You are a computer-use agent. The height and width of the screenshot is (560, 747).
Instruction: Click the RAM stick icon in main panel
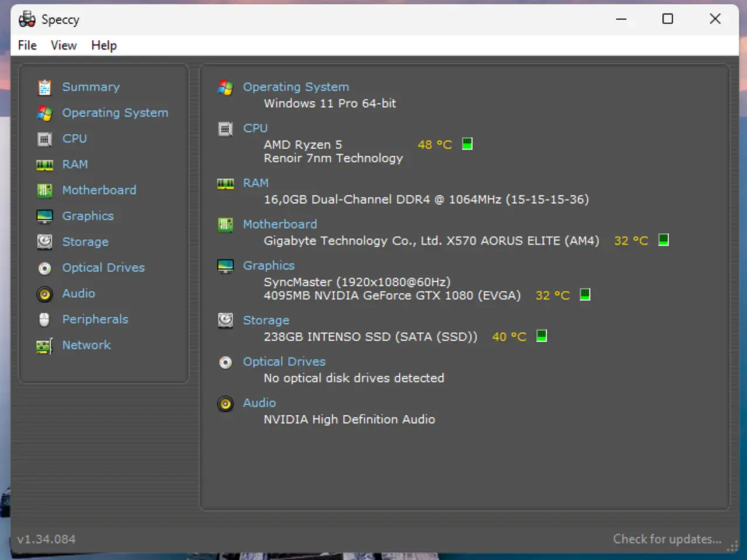click(225, 184)
